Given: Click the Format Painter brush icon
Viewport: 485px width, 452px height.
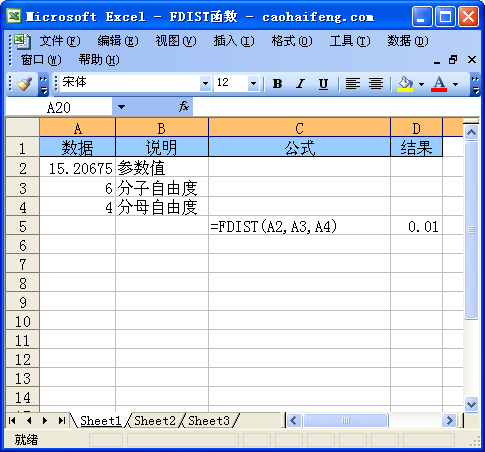Looking at the screenshot, I should click(24, 84).
